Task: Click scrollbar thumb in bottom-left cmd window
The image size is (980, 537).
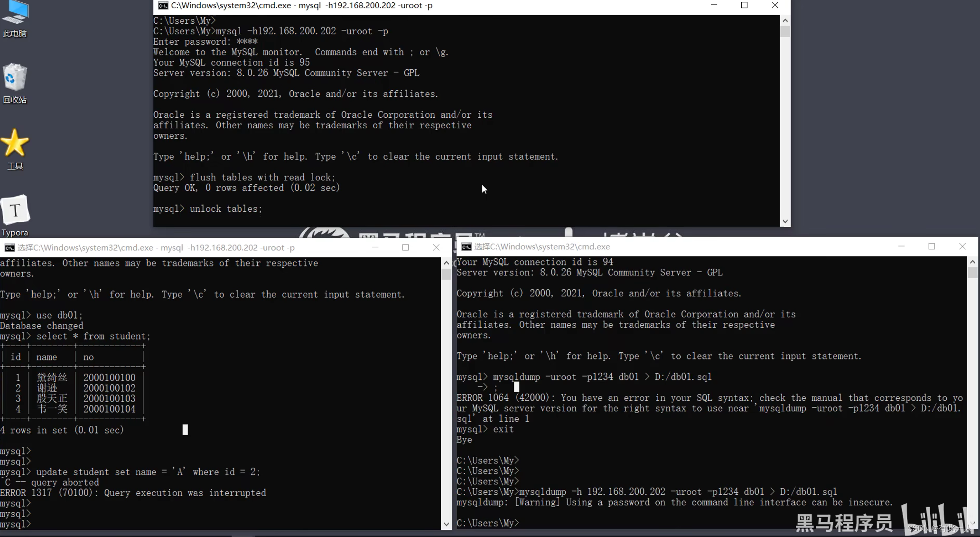Action: (446, 274)
